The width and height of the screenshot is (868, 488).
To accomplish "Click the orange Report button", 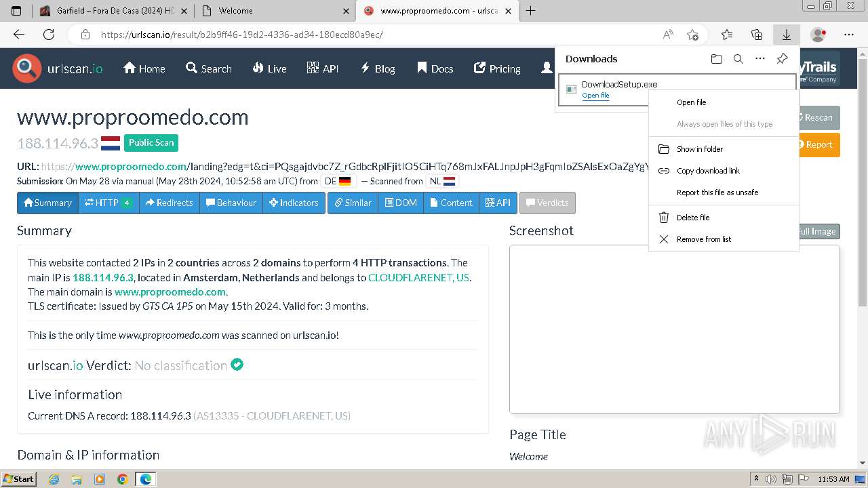I will tap(818, 144).
